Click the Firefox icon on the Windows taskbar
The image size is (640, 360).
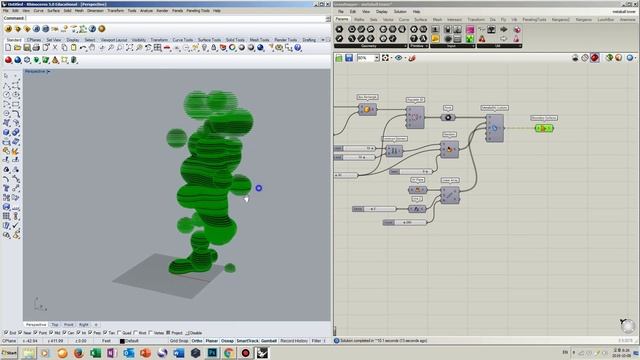[79, 353]
